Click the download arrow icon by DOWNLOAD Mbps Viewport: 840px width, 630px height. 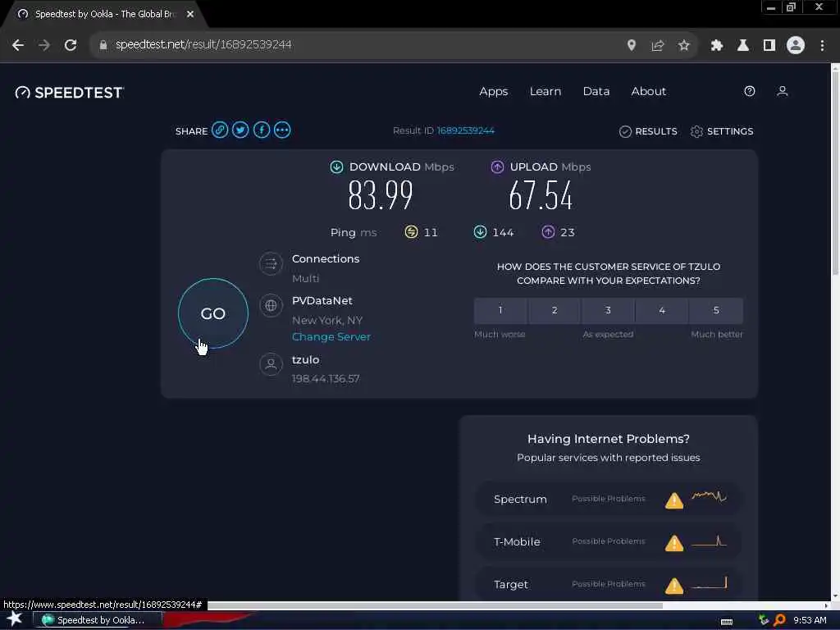336,167
